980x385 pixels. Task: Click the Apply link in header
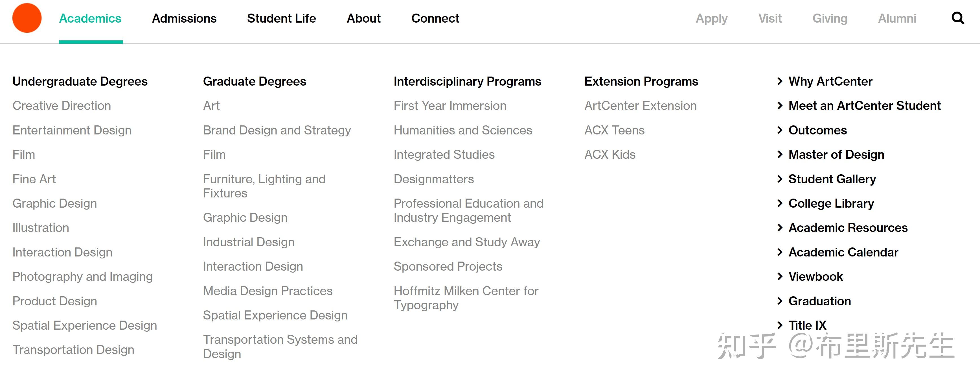tap(711, 18)
